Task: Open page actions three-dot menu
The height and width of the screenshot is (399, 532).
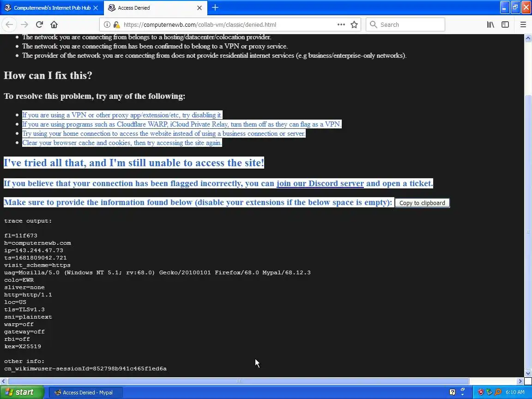Action: (341, 24)
